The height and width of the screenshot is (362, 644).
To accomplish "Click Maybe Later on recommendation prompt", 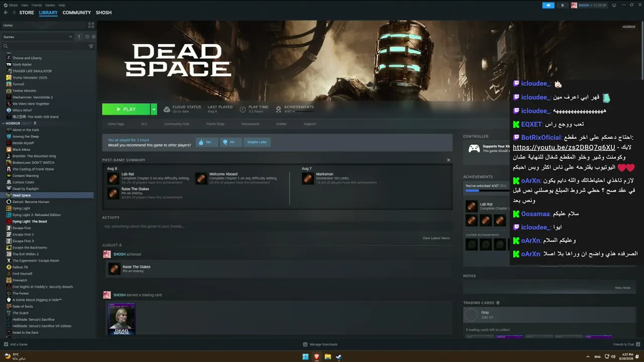I will click(257, 142).
